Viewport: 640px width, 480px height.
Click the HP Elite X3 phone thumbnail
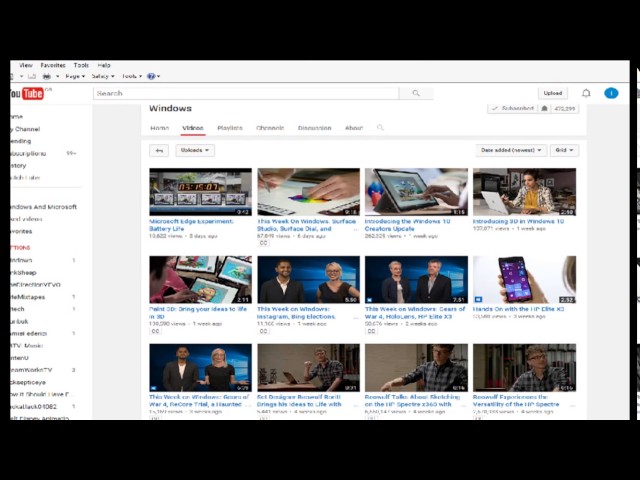coord(524,280)
